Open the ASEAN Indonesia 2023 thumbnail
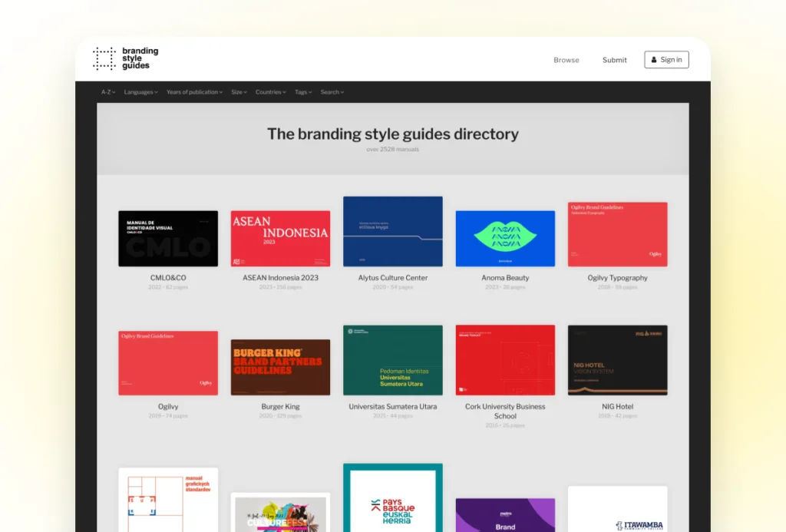The width and height of the screenshot is (786, 532). point(280,239)
